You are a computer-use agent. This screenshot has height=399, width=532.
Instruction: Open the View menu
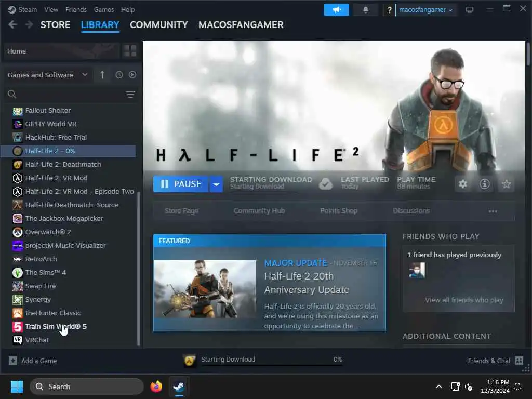click(x=51, y=9)
